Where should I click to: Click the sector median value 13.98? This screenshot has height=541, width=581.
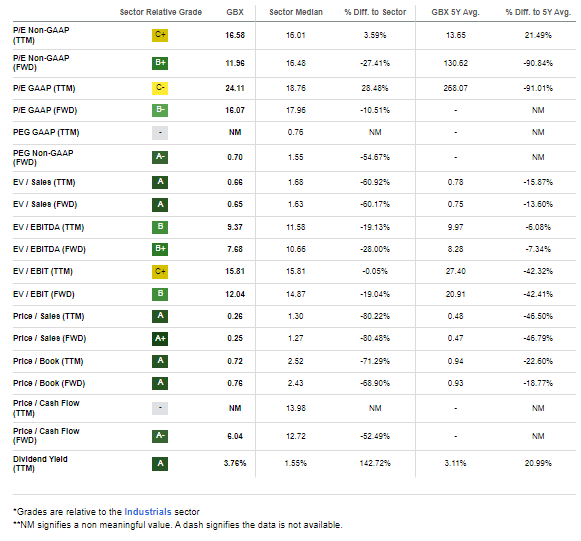click(296, 408)
